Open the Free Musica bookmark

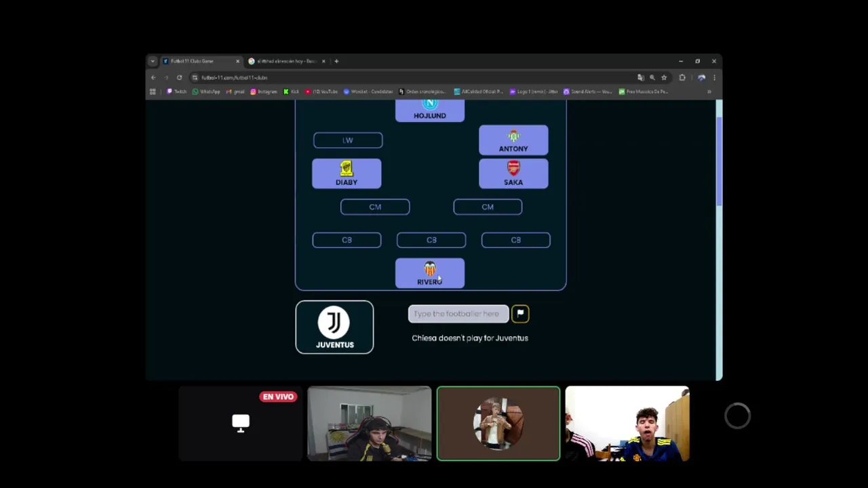(643, 91)
